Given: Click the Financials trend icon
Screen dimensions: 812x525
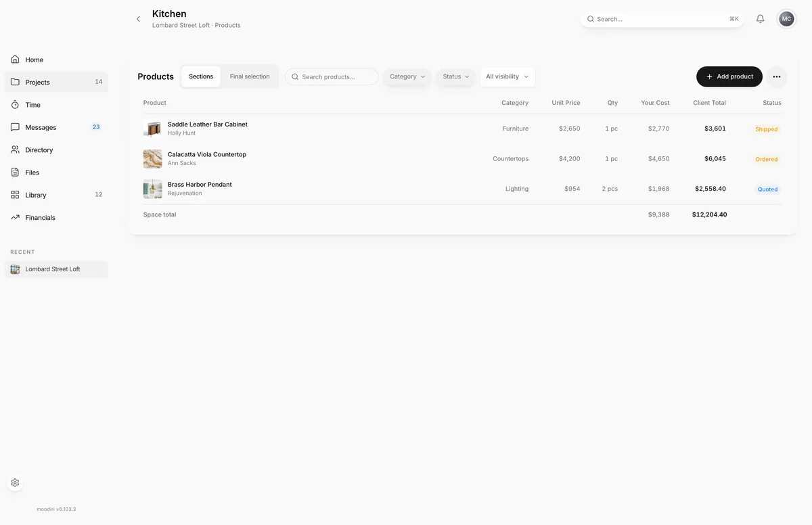Looking at the screenshot, I should tap(15, 217).
